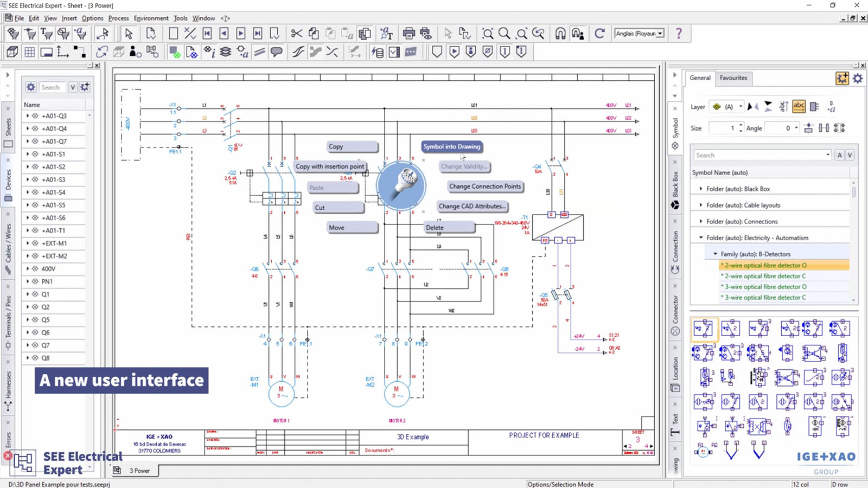Expand the +A01-Q3 device node

28,115
